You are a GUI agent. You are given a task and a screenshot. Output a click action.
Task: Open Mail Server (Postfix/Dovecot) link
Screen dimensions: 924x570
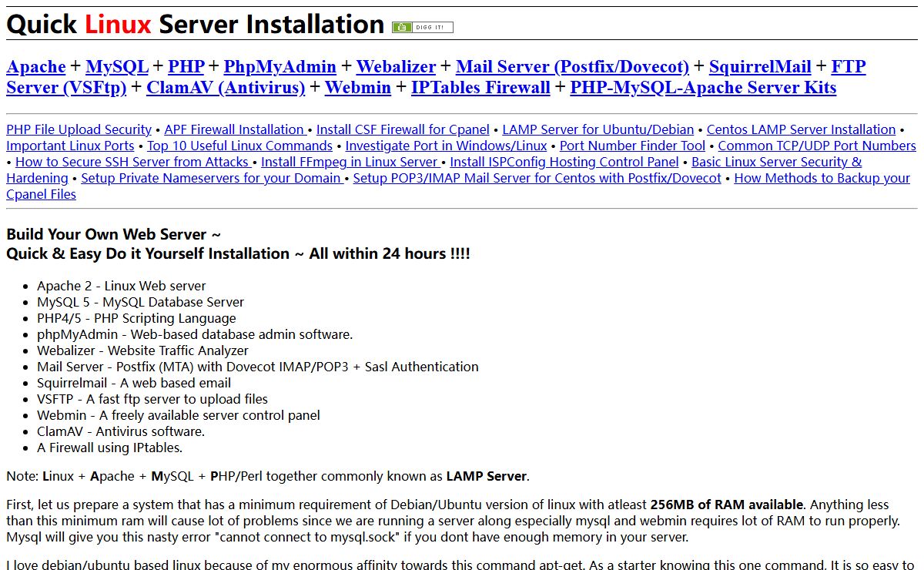(572, 67)
